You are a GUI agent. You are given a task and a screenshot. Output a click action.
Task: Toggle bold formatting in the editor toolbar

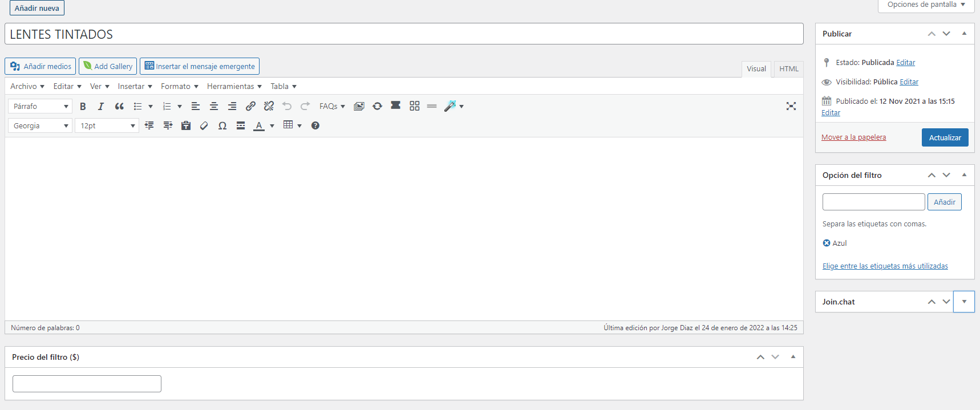click(x=83, y=106)
